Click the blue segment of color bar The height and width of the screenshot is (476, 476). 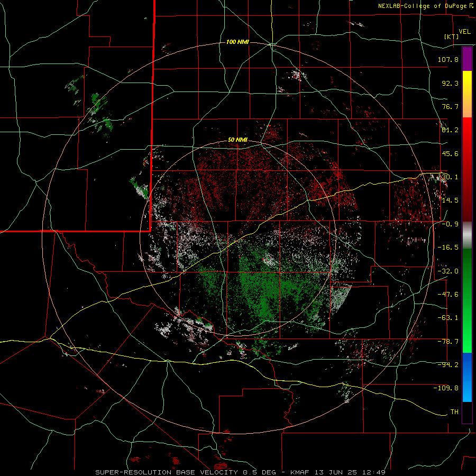click(467, 377)
